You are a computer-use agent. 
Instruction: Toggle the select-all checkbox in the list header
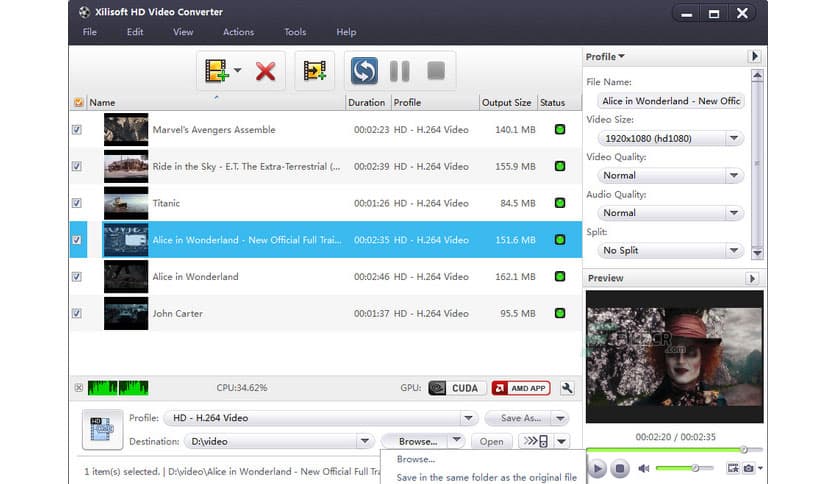click(78, 102)
